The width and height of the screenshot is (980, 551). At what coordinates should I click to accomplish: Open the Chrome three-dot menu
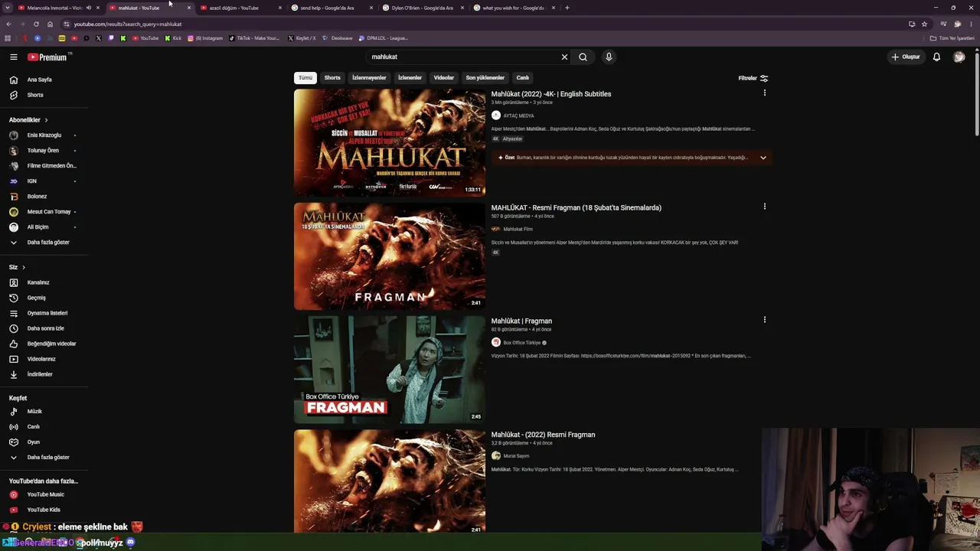click(972, 24)
